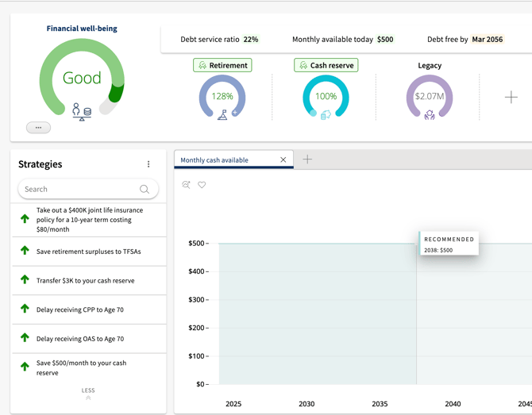Click the ellipsis button under well-being gauge
This screenshot has height=415, width=532.
click(38, 128)
